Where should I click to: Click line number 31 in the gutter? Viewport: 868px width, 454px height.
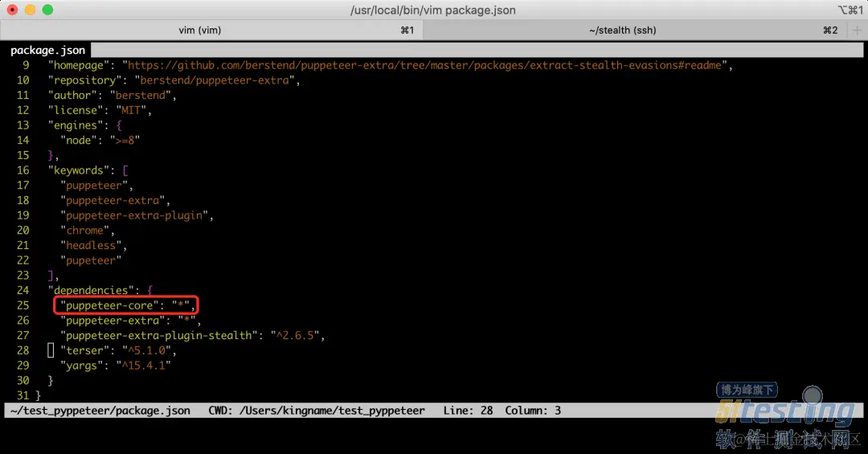click(x=23, y=395)
